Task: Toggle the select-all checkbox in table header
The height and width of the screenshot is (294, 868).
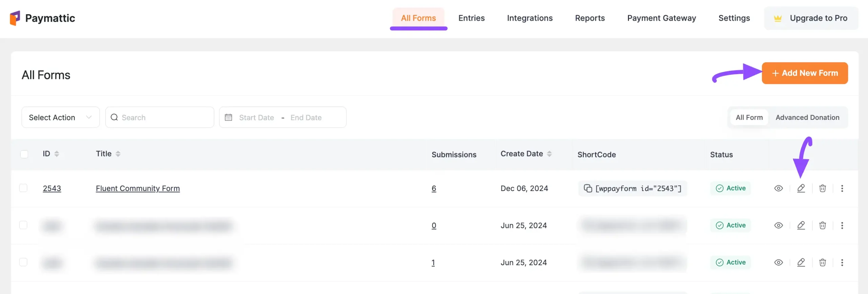Action: click(24, 154)
